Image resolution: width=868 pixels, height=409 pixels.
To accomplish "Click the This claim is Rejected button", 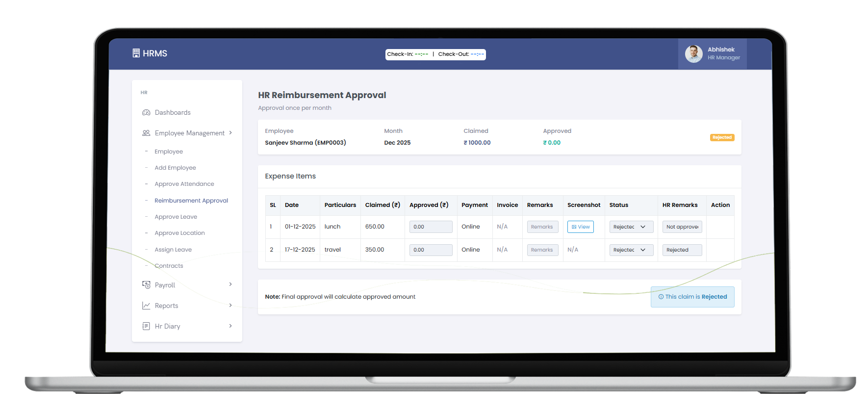I will tap(692, 297).
